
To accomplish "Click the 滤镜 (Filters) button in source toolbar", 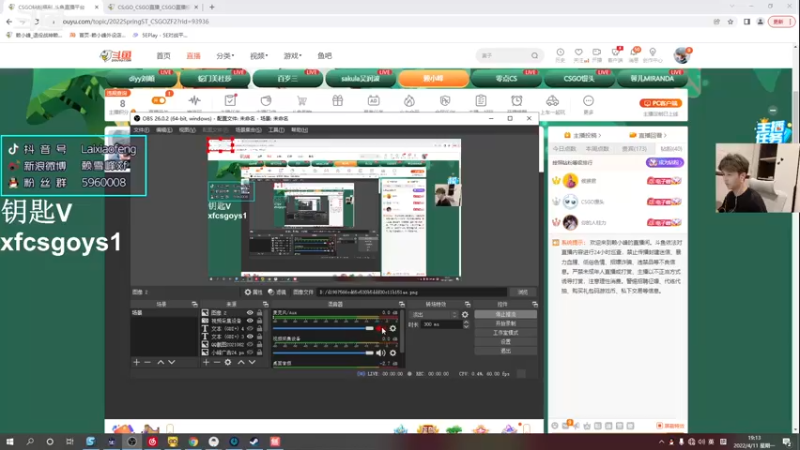I will tap(277, 292).
